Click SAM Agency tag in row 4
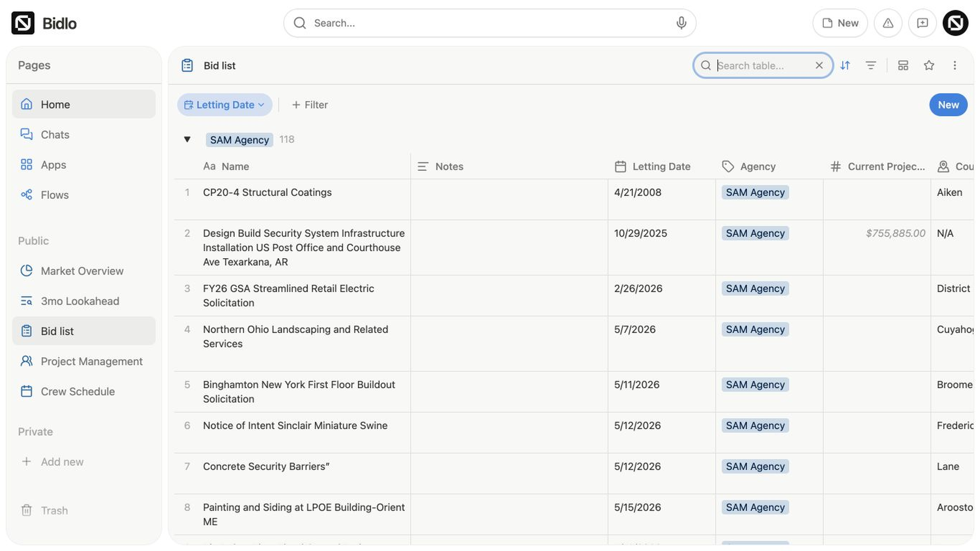The width and height of the screenshot is (980, 551). pyautogui.click(x=755, y=329)
